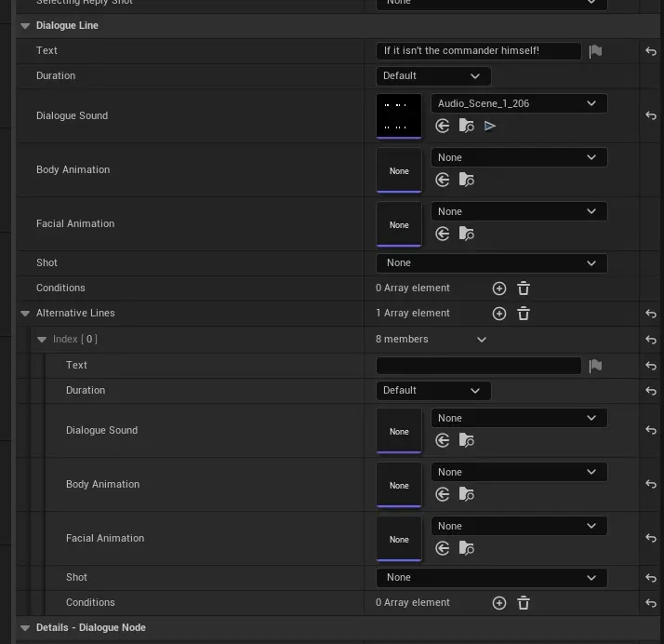This screenshot has width=664, height=644.
Task: Empty the Dialogue Line Conditions array
Action: [x=524, y=288]
